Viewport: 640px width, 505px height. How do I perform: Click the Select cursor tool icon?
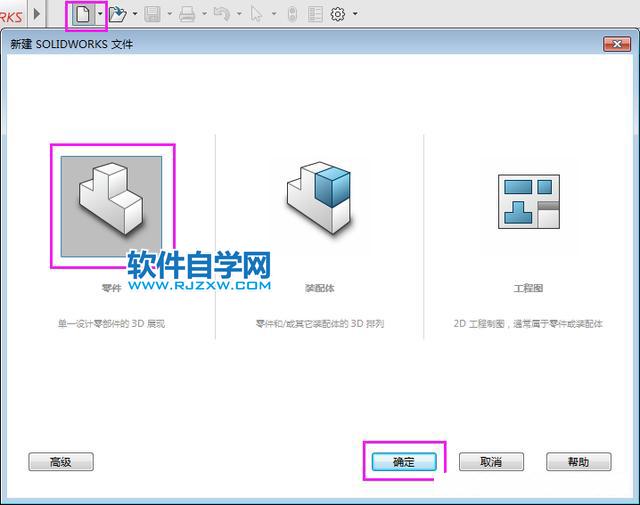tap(256, 14)
